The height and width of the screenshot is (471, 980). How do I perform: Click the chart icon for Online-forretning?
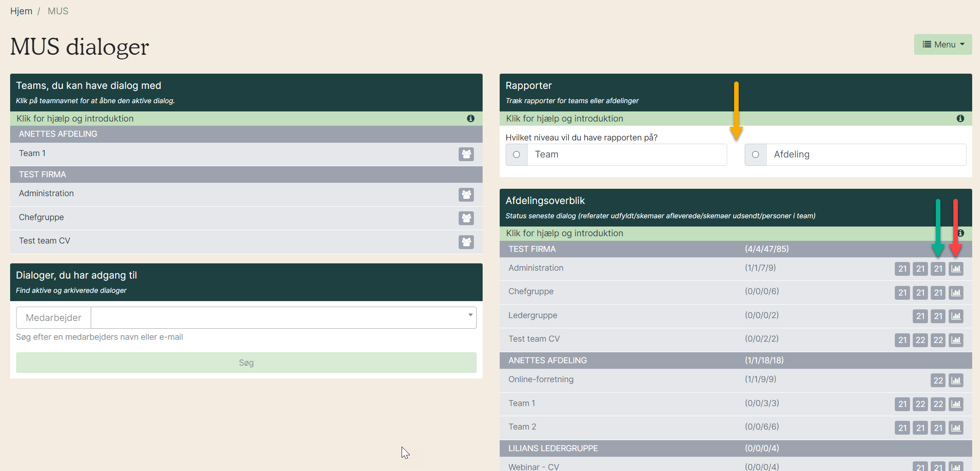click(x=956, y=380)
